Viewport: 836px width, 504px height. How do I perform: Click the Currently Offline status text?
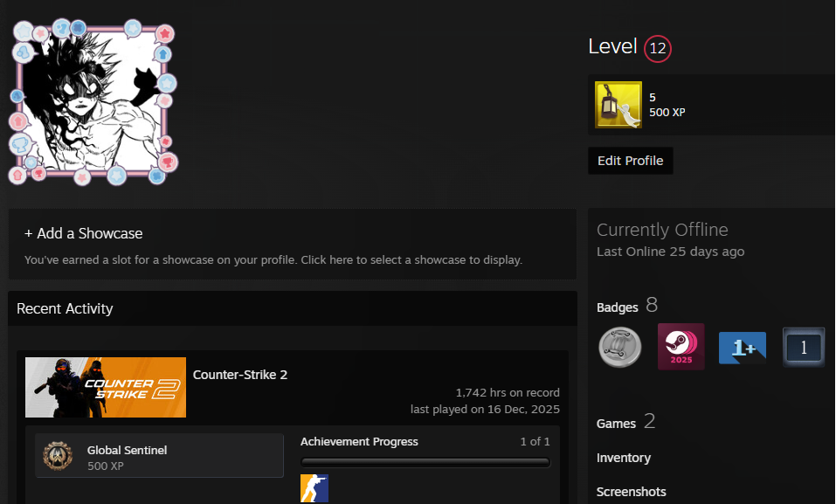coord(662,230)
